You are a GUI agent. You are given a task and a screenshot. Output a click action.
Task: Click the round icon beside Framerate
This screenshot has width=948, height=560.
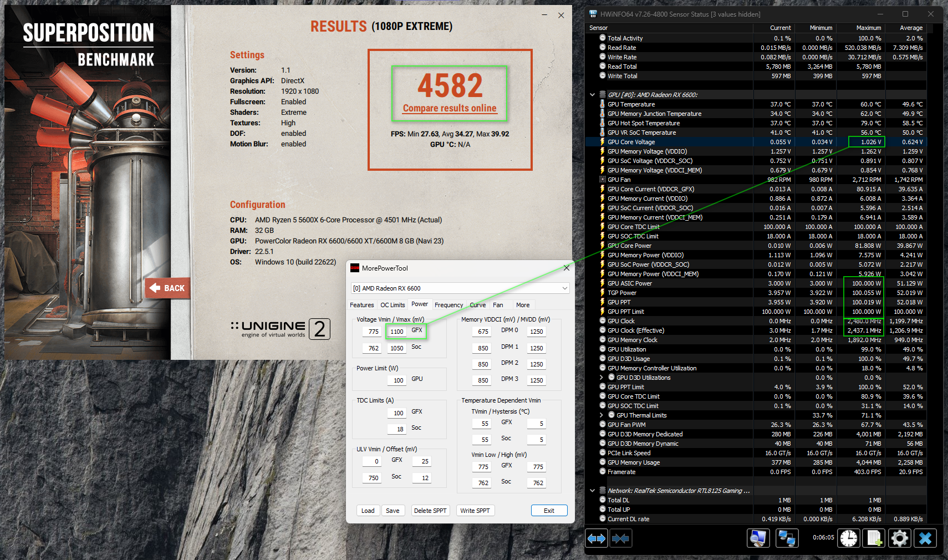603,472
